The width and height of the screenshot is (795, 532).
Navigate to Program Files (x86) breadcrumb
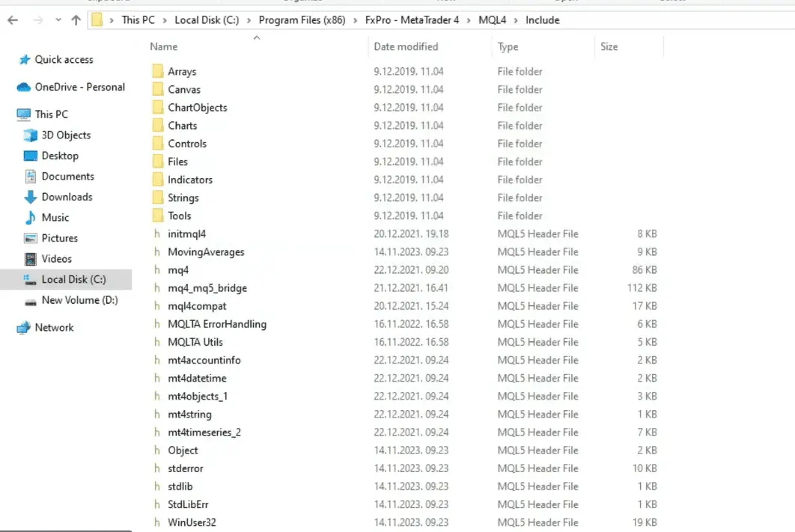302,20
